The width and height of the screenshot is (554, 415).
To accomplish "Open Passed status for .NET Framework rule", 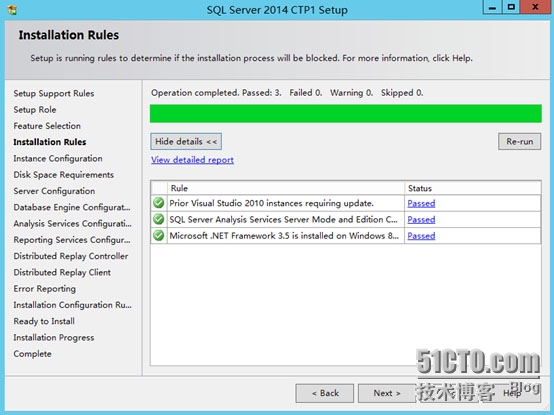I will coord(421,236).
